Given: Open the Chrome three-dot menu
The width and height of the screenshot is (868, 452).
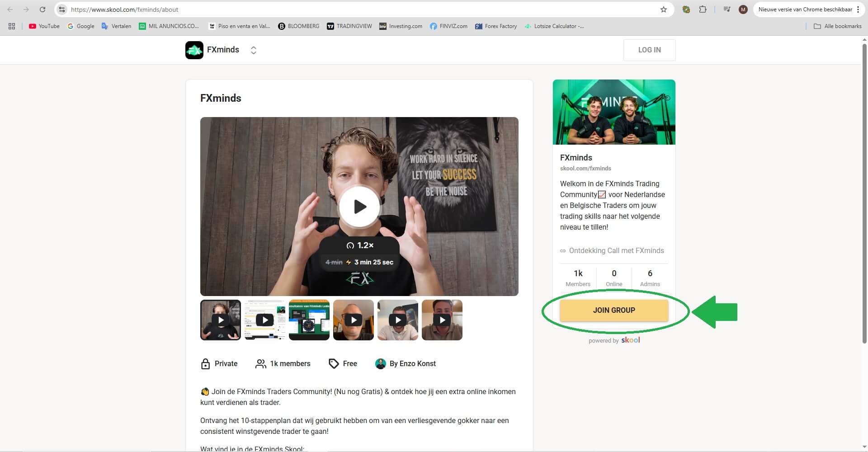Looking at the screenshot, I should click(x=857, y=9).
